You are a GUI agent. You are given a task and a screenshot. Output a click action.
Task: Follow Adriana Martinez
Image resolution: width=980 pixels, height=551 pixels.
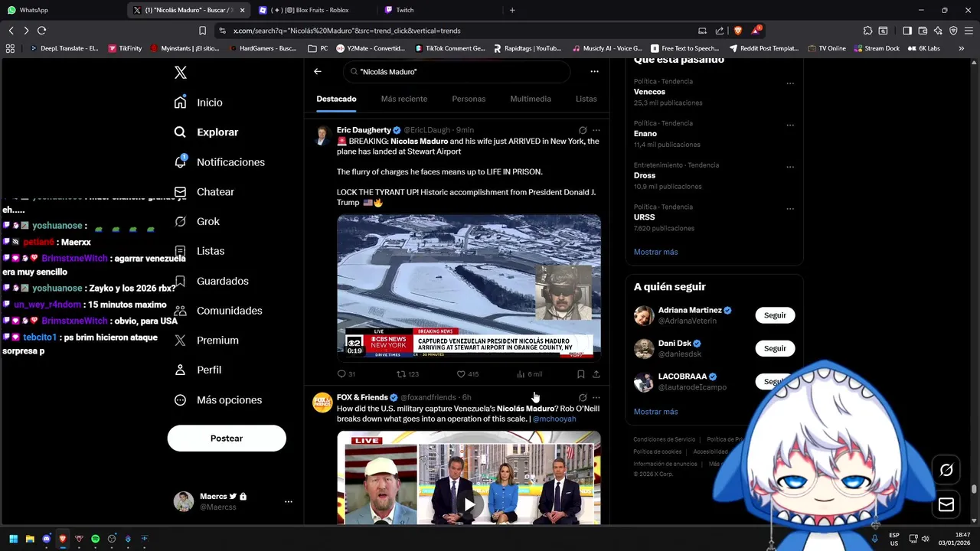click(775, 315)
